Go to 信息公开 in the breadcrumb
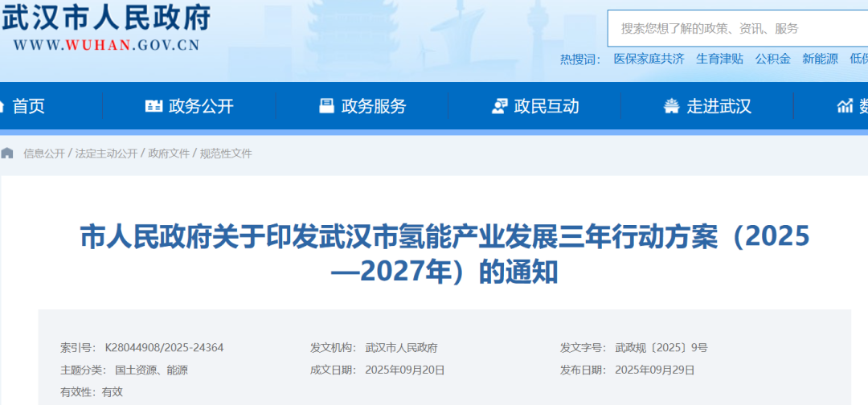The width and height of the screenshot is (868, 405). [x=44, y=153]
